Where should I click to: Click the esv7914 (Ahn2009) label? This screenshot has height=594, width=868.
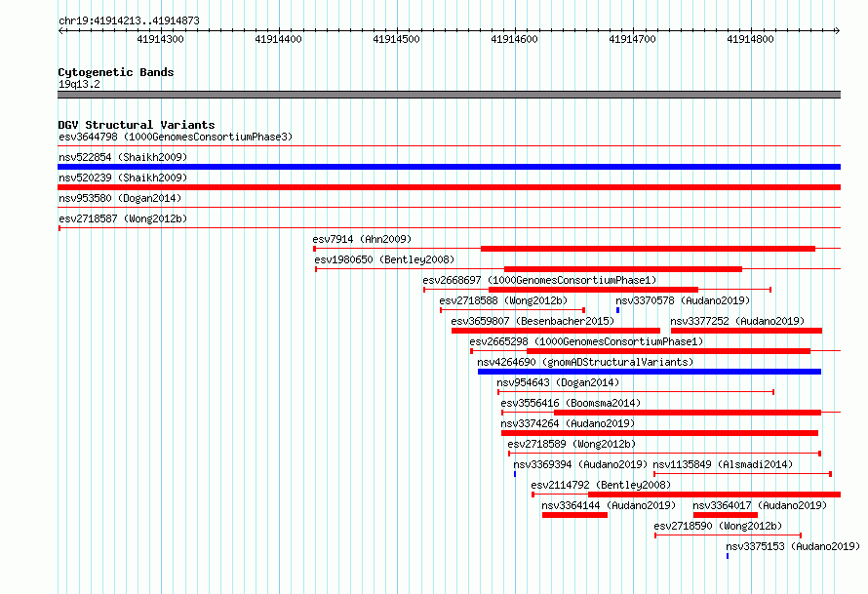coord(362,239)
